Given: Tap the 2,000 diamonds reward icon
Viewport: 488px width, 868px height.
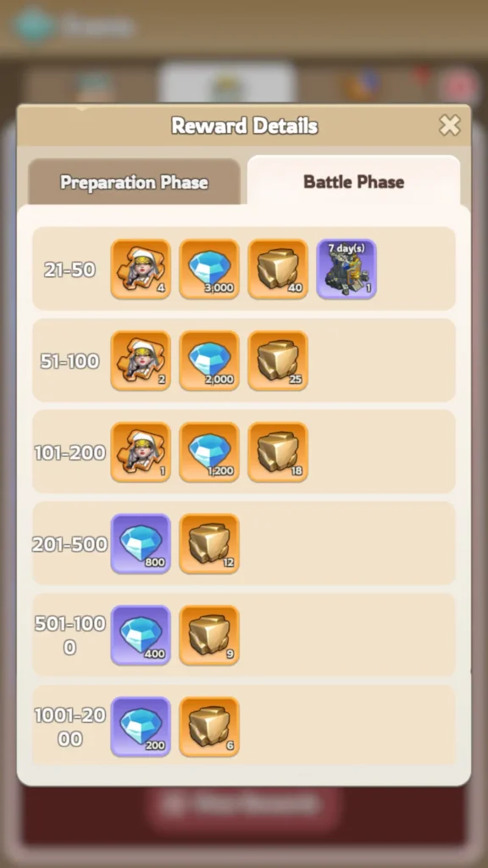Looking at the screenshot, I should pyautogui.click(x=209, y=361).
